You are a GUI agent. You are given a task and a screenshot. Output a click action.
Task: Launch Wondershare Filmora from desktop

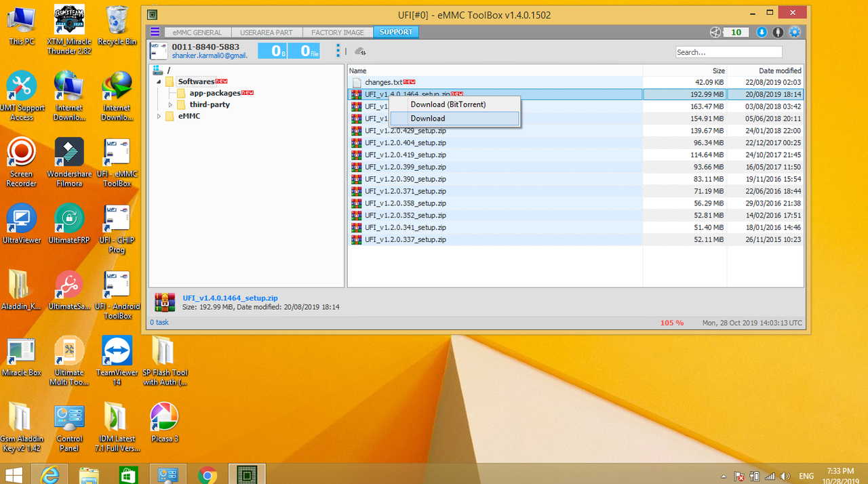(69, 163)
